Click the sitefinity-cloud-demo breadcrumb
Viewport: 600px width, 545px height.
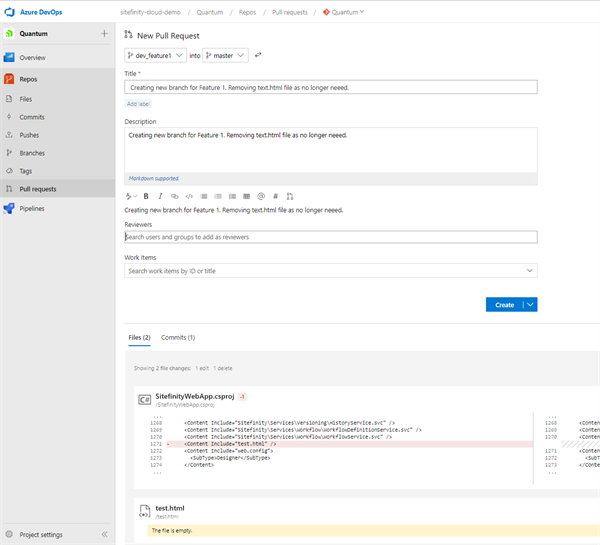point(150,12)
